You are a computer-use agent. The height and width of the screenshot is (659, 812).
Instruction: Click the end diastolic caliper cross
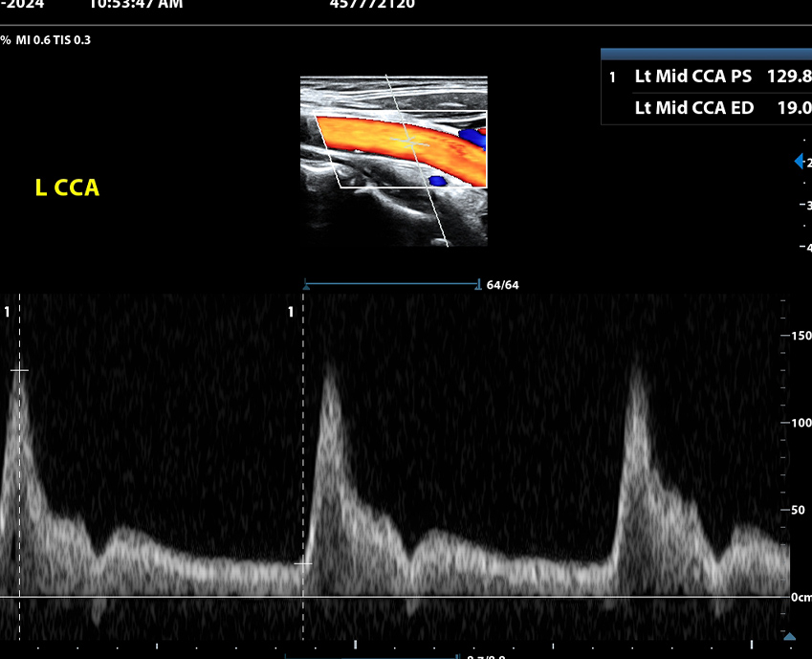pyautogui.click(x=303, y=563)
